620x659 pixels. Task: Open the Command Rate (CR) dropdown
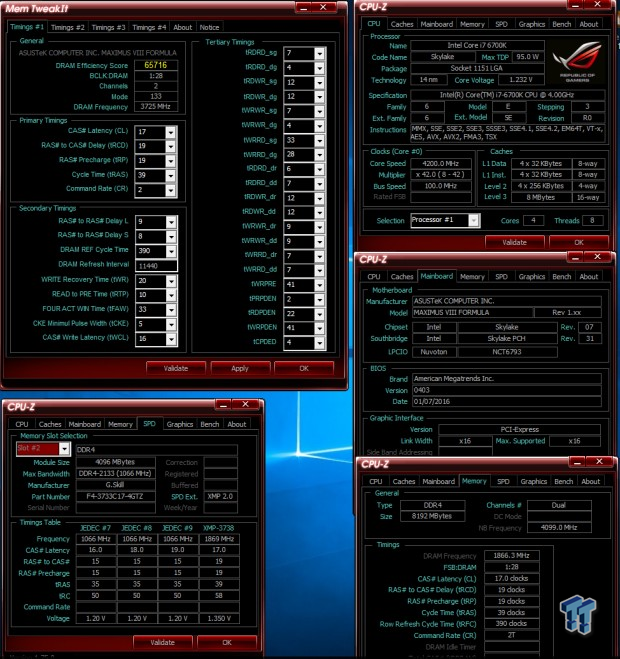tap(171, 190)
